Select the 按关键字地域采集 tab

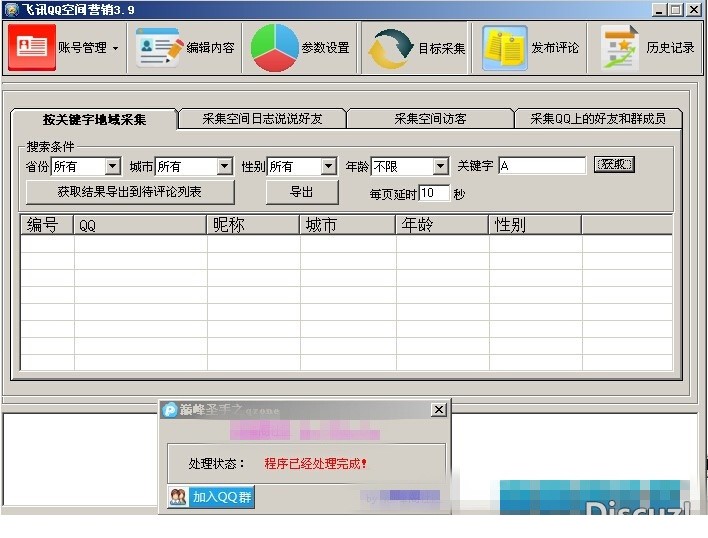click(94, 119)
